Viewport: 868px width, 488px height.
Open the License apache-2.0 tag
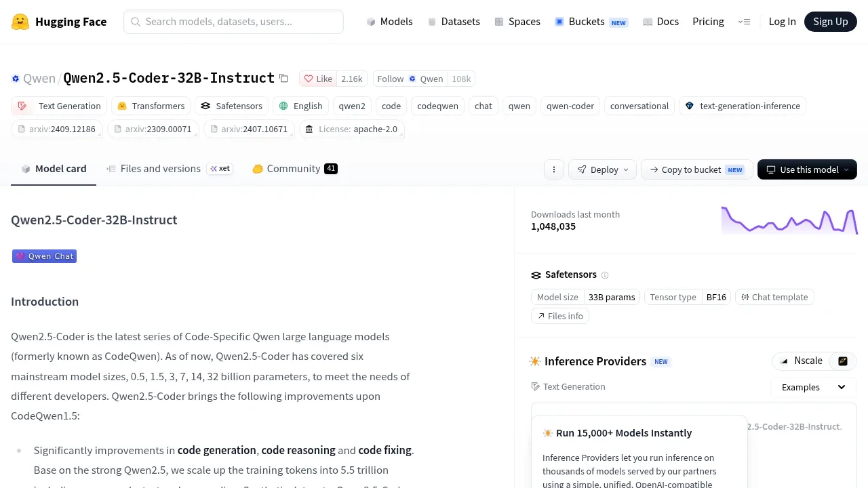[352, 129]
